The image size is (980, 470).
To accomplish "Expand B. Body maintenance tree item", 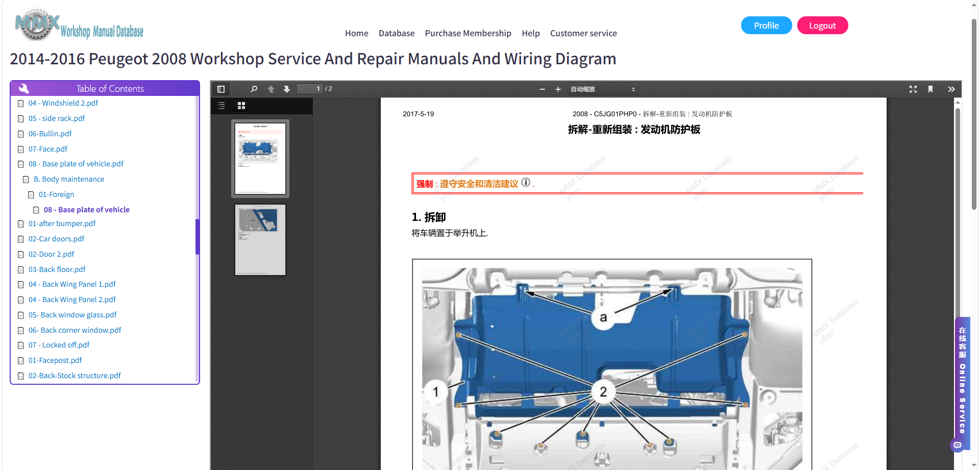I will pos(68,179).
